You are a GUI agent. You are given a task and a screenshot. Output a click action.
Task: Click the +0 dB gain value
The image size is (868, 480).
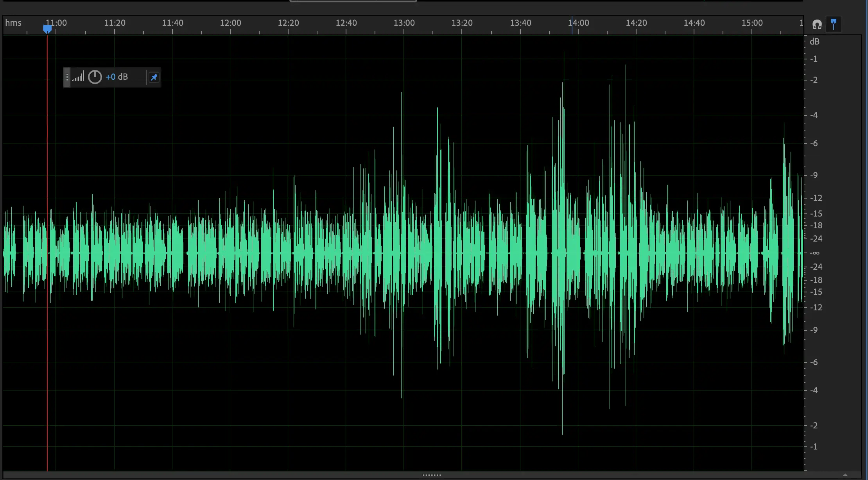point(117,77)
